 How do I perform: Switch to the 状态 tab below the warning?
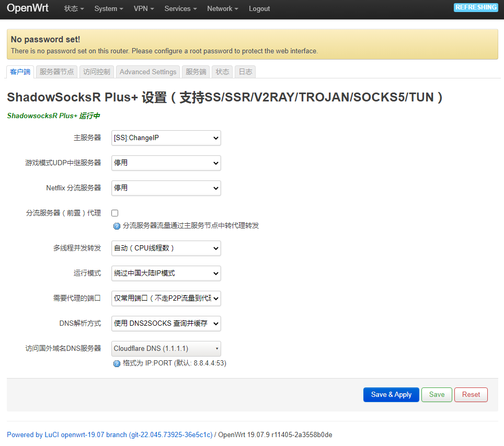coord(222,72)
